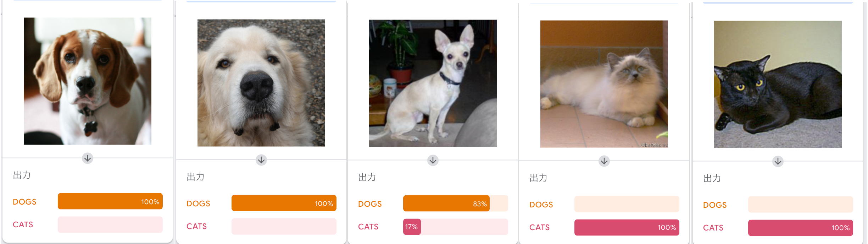Click the 100% DOGS bar under the beagle
The width and height of the screenshot is (868, 244).
[110, 201]
